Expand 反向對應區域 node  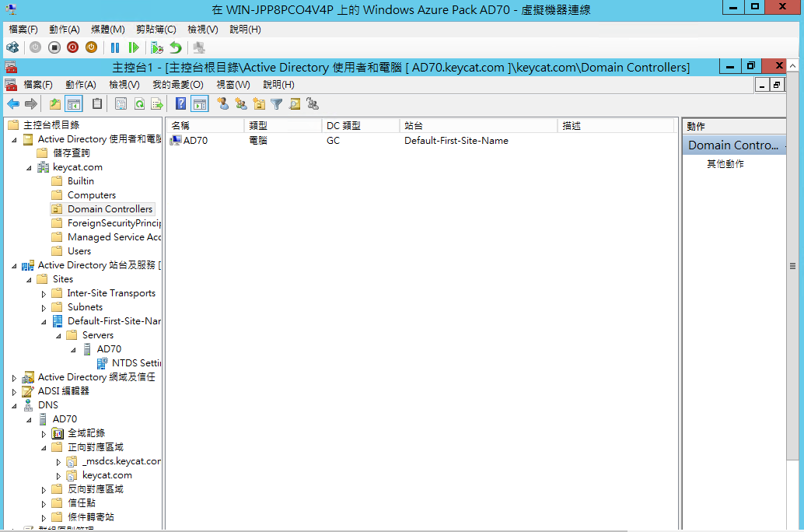point(44,490)
